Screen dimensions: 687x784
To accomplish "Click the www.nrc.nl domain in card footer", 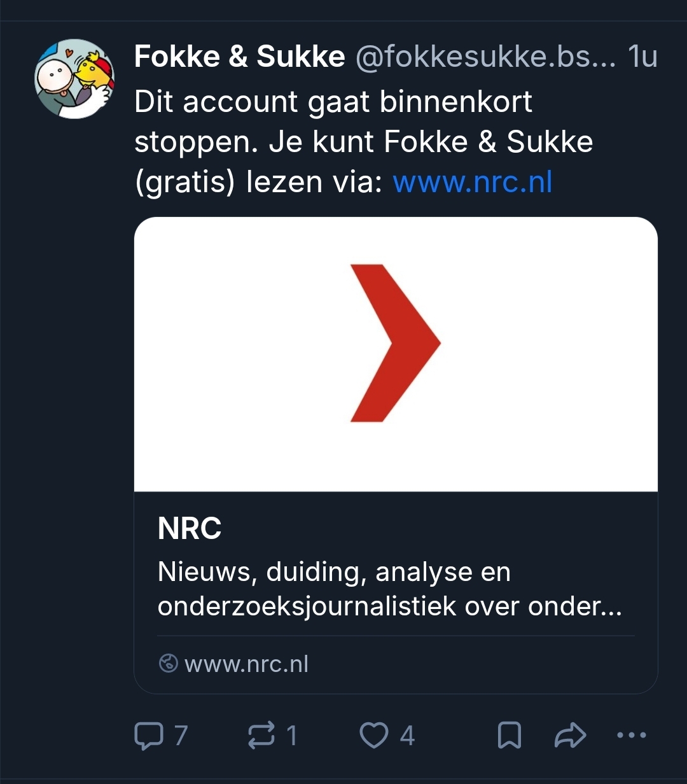I will coord(246,664).
